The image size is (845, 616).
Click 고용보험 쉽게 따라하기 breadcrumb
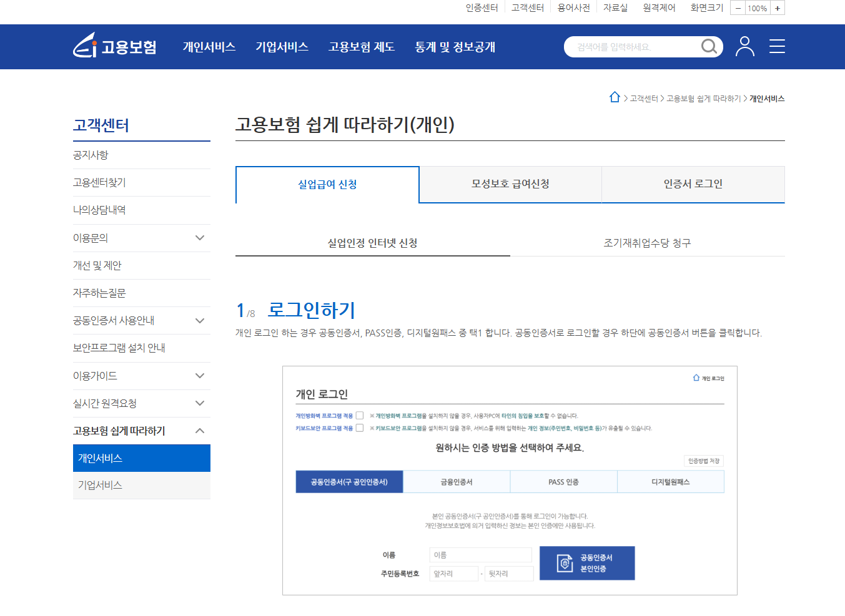703,99
